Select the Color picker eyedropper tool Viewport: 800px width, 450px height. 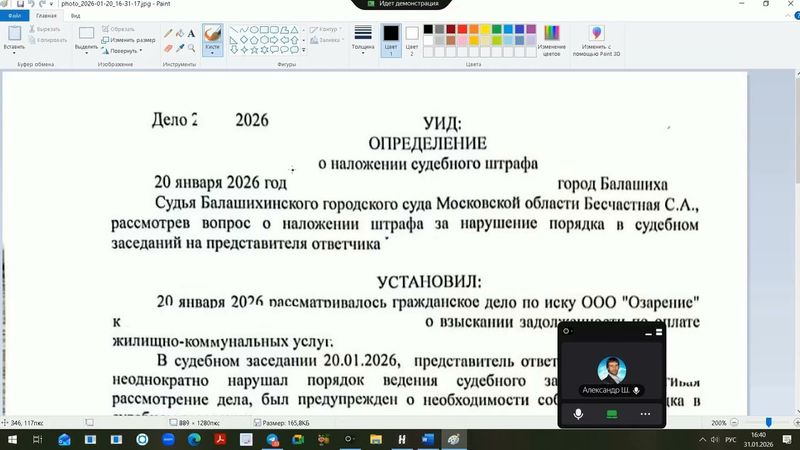[180, 48]
